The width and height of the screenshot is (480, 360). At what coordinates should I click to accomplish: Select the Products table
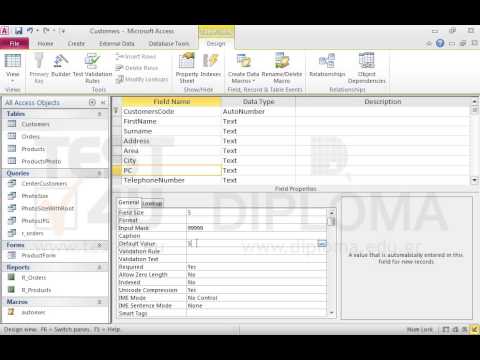33,149
